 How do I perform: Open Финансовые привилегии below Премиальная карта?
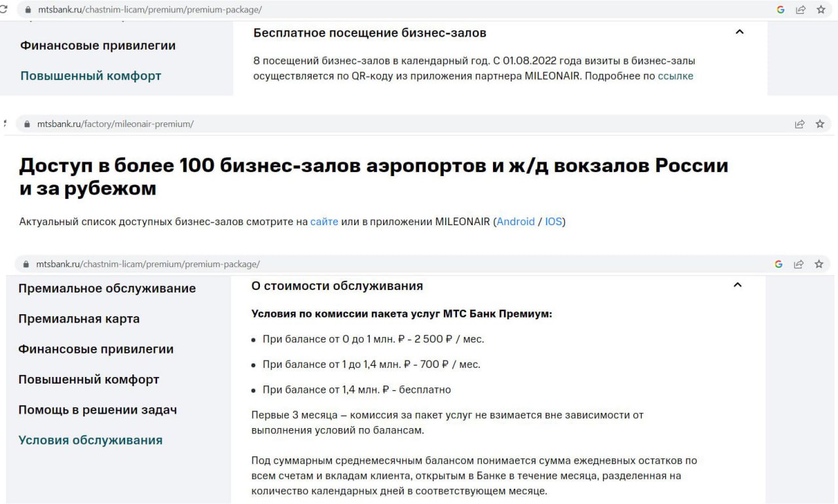click(x=96, y=349)
